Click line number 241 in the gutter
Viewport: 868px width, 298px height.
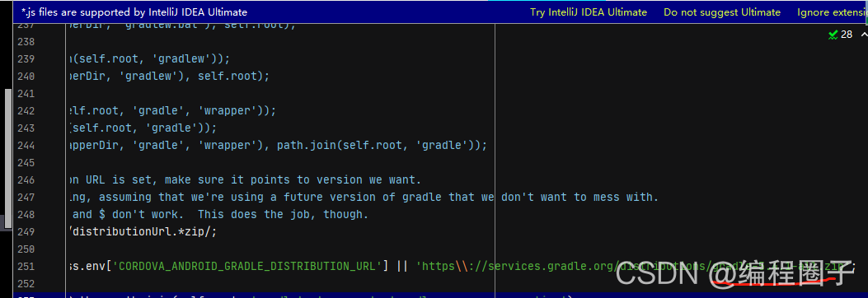click(x=26, y=94)
